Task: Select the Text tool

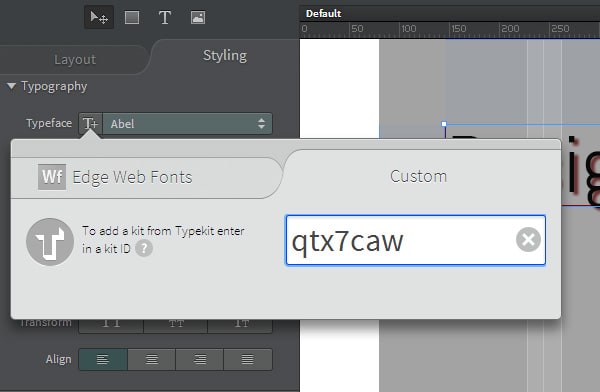Action: tap(165, 17)
